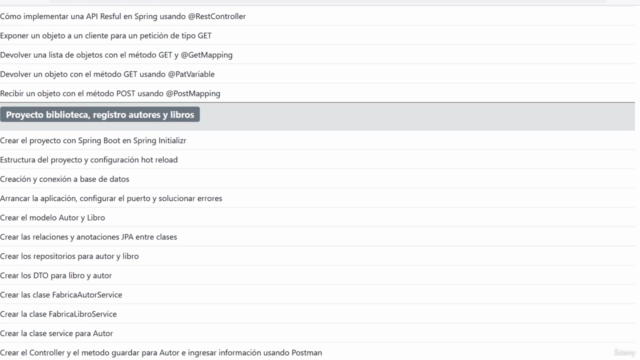Viewport: 640px width, 360px height.
Task: Select 'Estructura del proyecto y configuración hot reload'
Action: pos(89,160)
